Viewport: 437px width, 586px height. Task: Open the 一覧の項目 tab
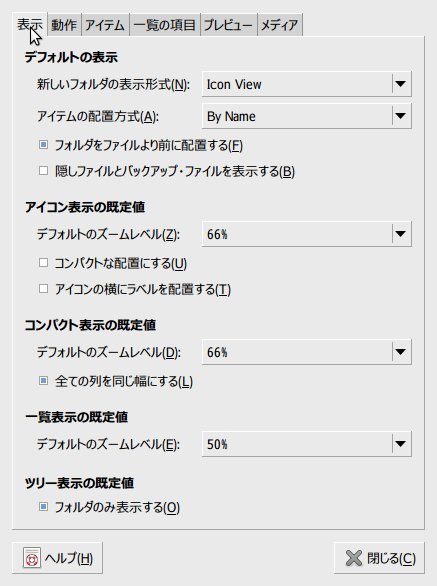coord(165,25)
